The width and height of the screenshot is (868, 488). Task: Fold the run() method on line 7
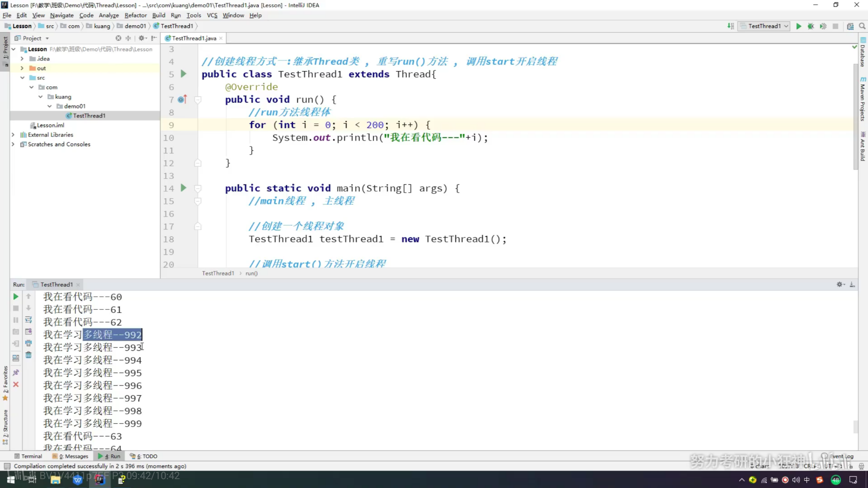[x=198, y=100]
